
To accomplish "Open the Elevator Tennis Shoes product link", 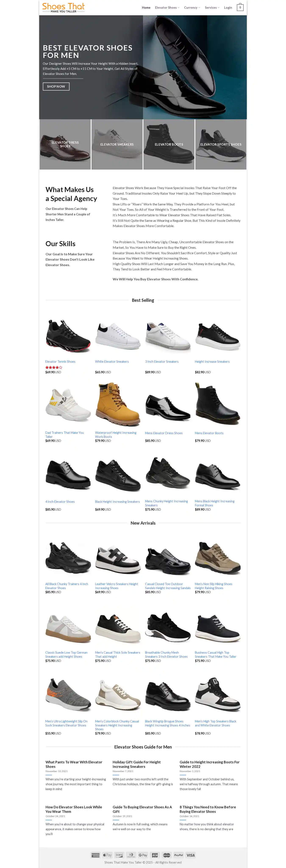I will click(x=60, y=362).
